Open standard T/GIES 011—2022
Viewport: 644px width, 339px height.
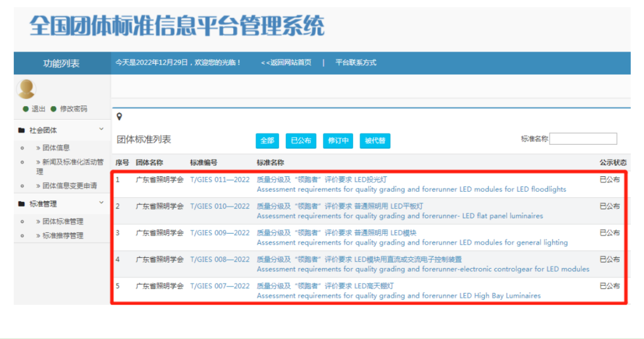(219, 179)
